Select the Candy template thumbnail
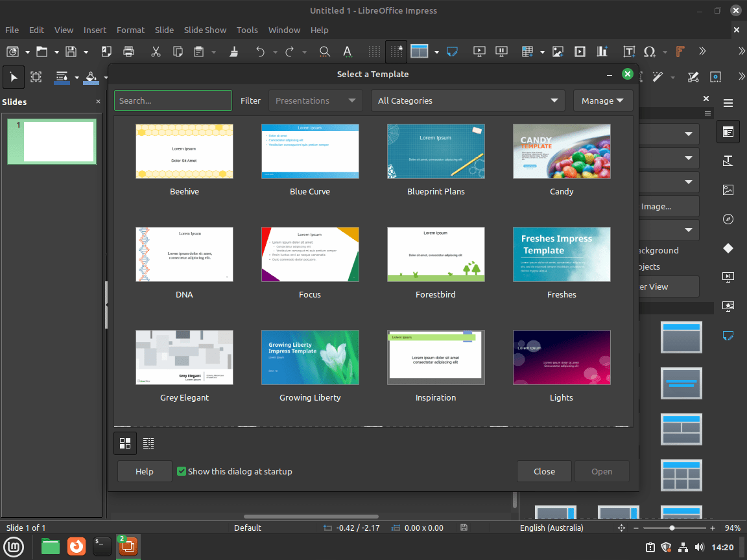Image resolution: width=747 pixels, height=560 pixels. (x=562, y=151)
